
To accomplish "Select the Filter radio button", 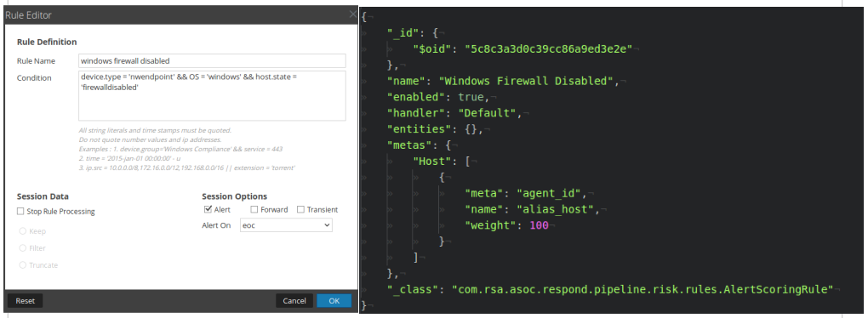I will 23,248.
